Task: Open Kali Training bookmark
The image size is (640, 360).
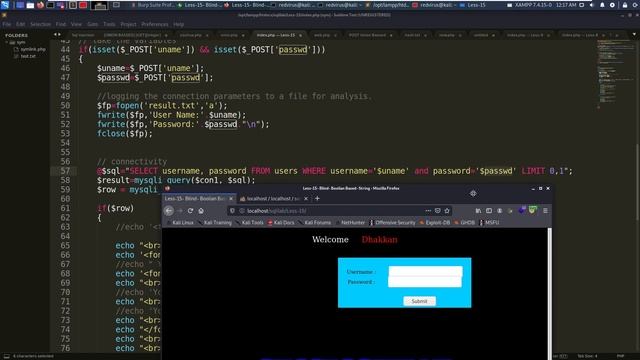Action: pos(215,222)
